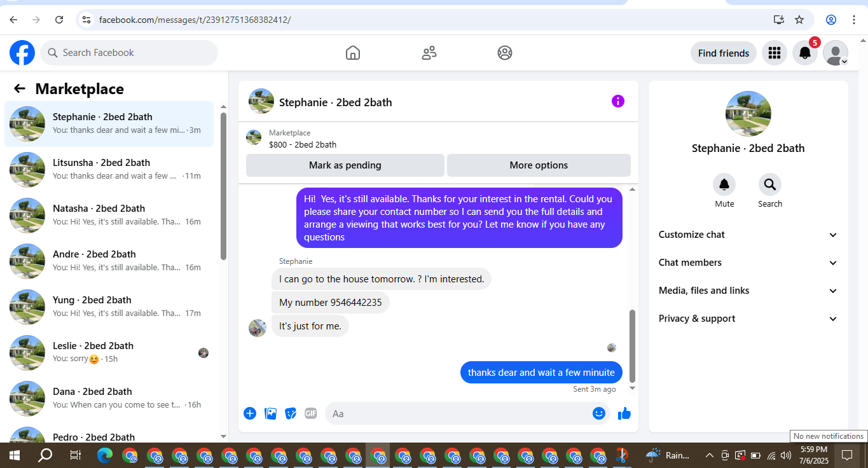Mark the listing as pending
Image resolution: width=868 pixels, height=468 pixels.
[x=345, y=165]
